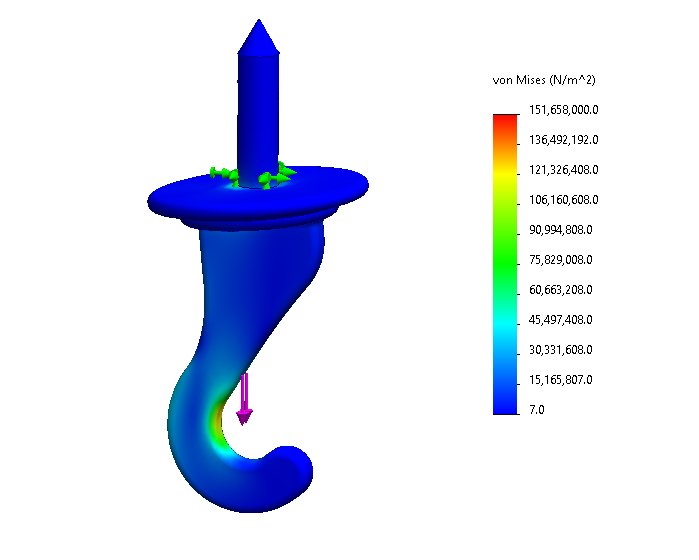The image size is (699, 560).
Task: Click the magenta downward force arrow
Action: pos(244,399)
